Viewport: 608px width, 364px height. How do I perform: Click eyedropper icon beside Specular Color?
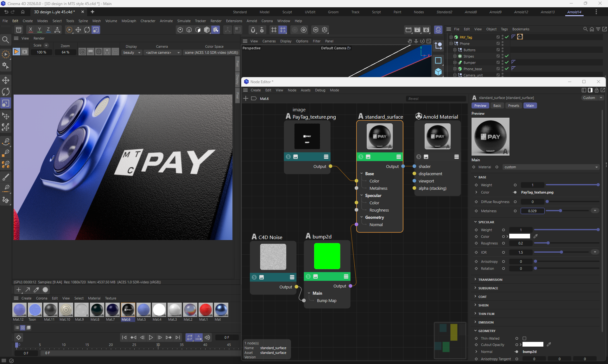[535, 236]
